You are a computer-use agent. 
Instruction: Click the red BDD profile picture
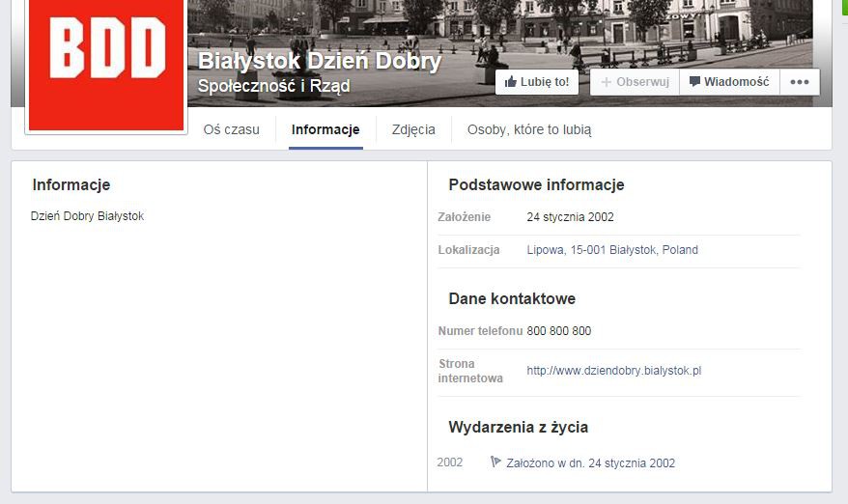[106, 65]
